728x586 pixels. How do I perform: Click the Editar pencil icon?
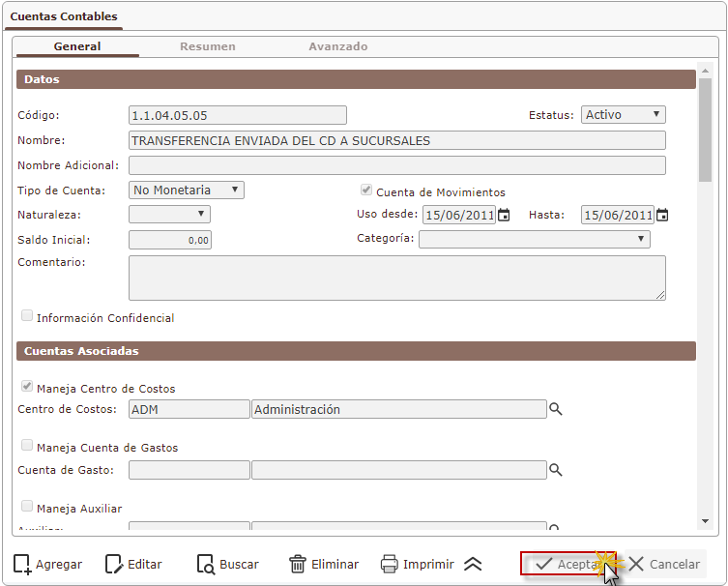pyautogui.click(x=114, y=565)
